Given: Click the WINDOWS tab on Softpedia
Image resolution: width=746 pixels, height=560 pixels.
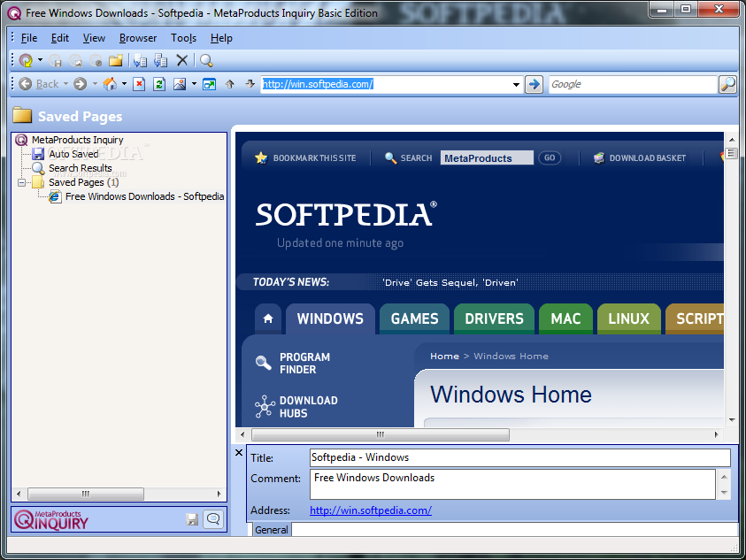Looking at the screenshot, I should tap(330, 318).
